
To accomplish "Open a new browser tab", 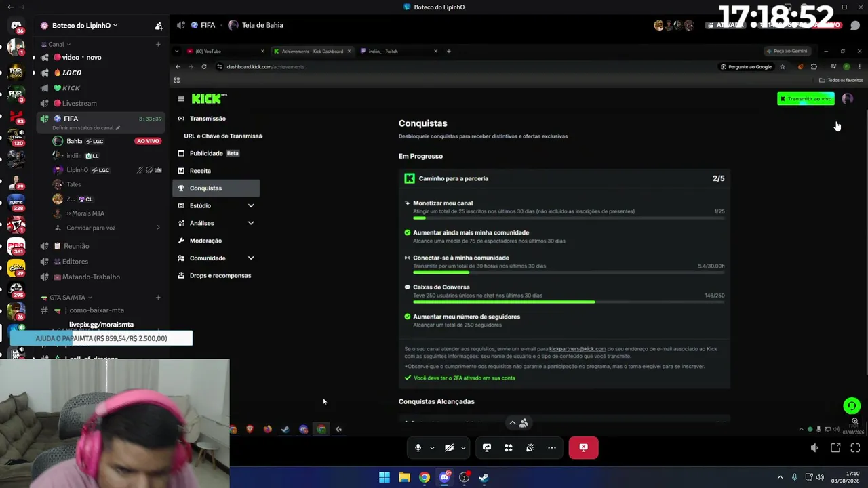I will (x=448, y=51).
